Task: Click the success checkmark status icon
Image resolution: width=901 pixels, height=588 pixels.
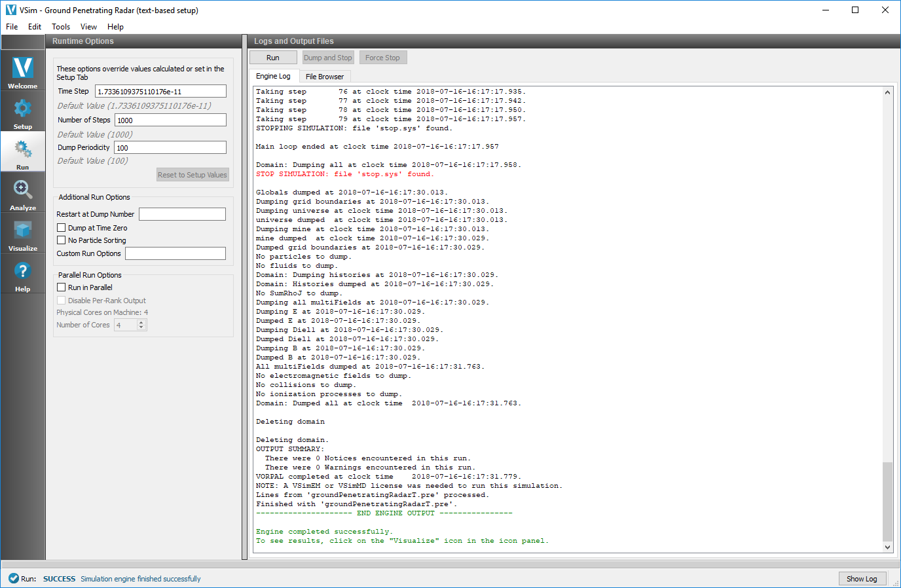Action: [13, 579]
